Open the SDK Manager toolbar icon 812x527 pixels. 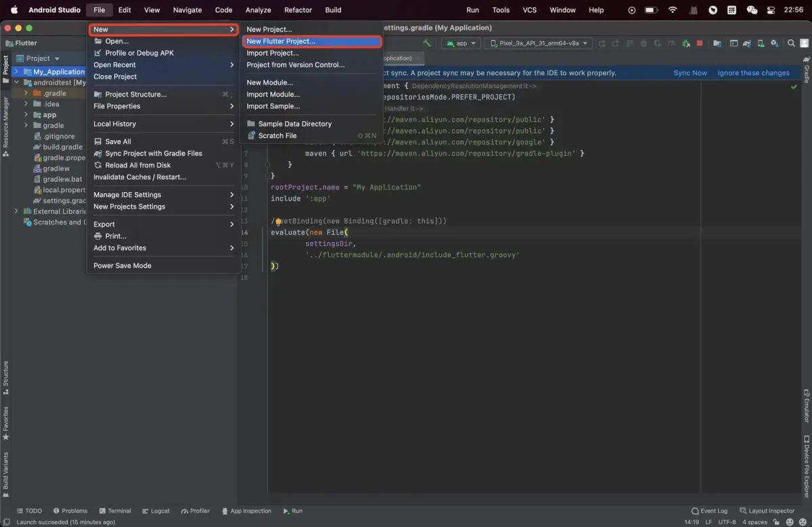click(775, 43)
